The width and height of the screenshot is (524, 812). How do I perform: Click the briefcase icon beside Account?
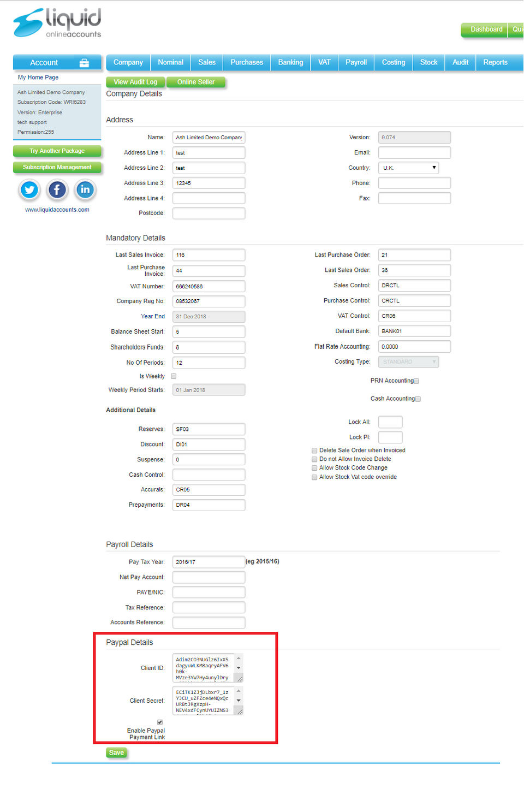[84, 63]
